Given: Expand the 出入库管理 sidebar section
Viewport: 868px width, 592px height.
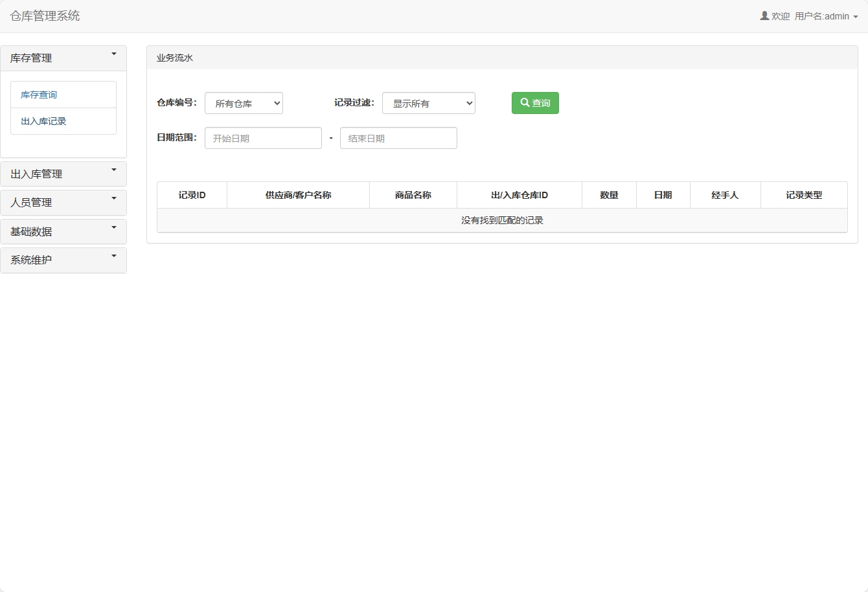Looking at the screenshot, I should (x=63, y=174).
